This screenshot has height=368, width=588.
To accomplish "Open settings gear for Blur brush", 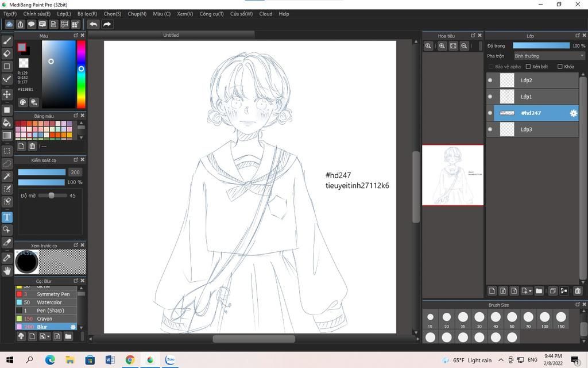I will (73, 327).
